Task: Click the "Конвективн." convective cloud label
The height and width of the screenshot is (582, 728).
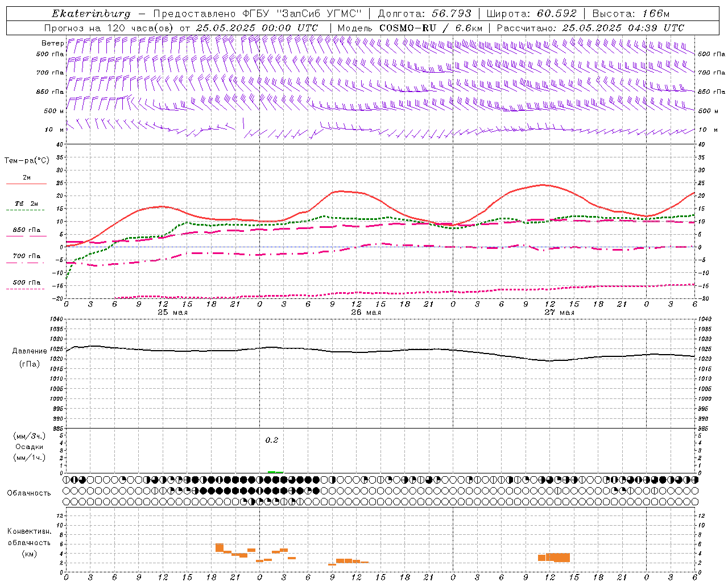Action: click(29, 531)
